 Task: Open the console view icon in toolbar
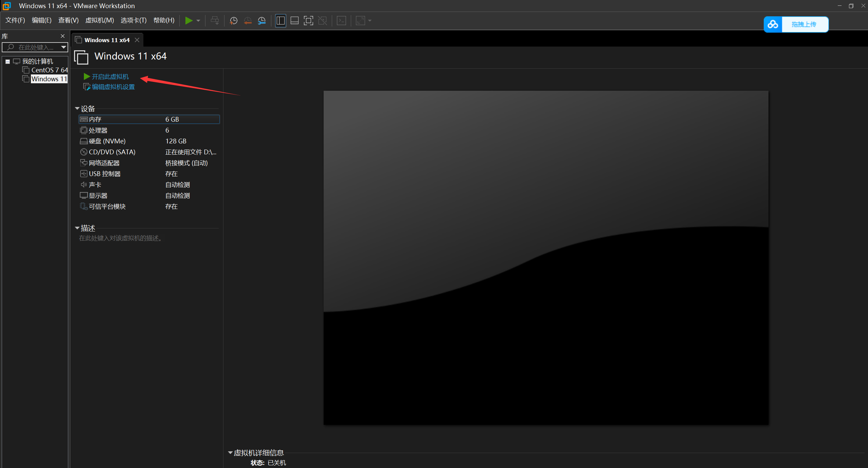[341, 21]
